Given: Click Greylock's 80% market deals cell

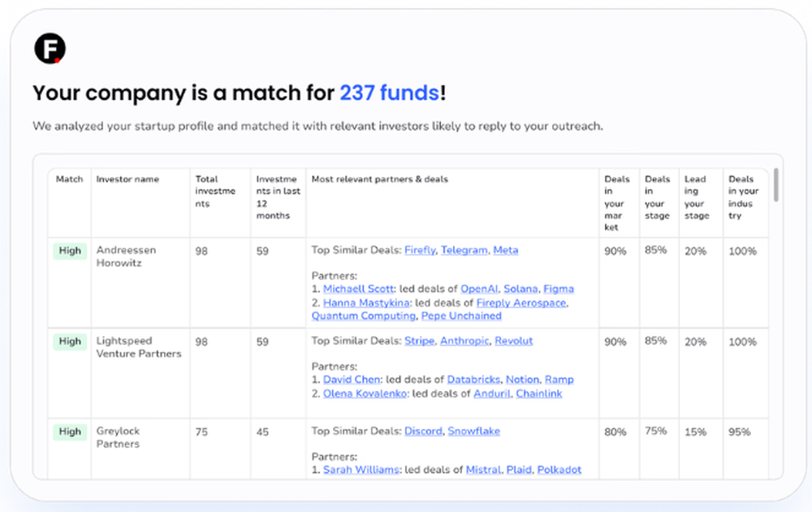Looking at the screenshot, I should (x=615, y=432).
